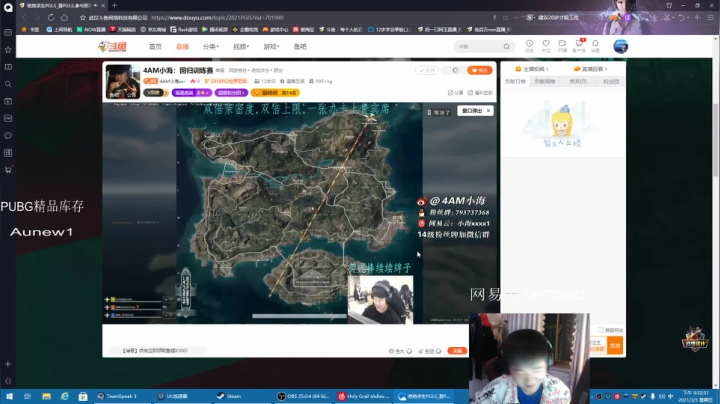Open NOW直播 bookmark
Viewport: 720px width, 404px height.
[91, 29]
